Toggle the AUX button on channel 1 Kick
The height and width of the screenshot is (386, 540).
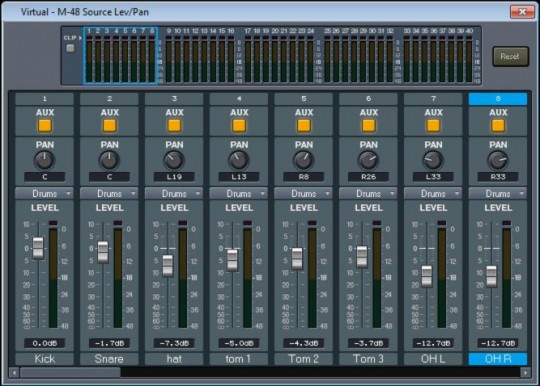(45, 126)
